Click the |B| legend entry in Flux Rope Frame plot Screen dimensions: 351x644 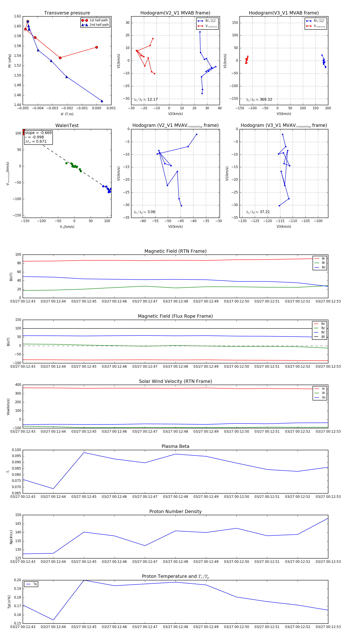point(320,337)
